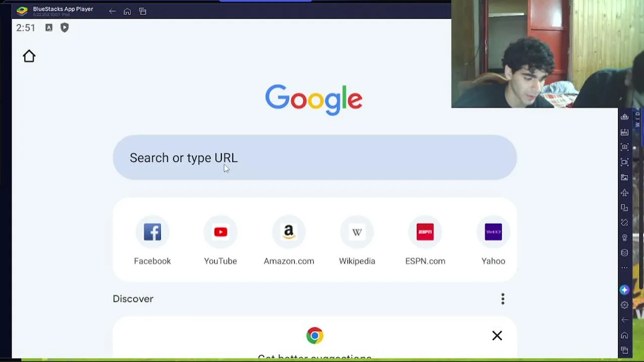Open the Yahoo shortcut
Screen dimensions: 644x362
point(494,232)
